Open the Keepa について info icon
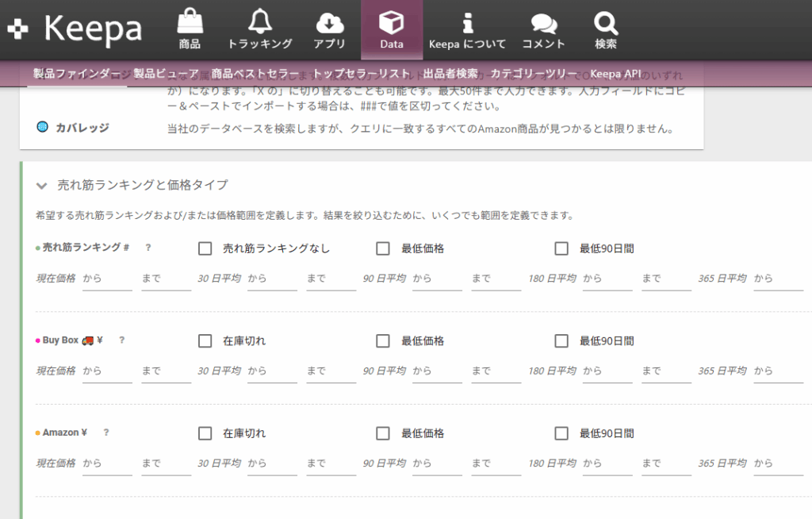The image size is (812, 519). click(468, 22)
